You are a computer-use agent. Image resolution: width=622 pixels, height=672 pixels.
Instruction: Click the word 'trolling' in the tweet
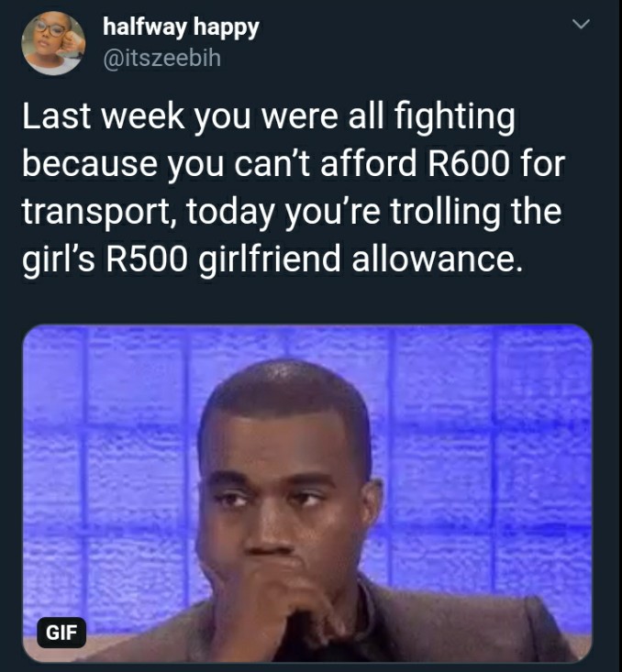pos(445,212)
